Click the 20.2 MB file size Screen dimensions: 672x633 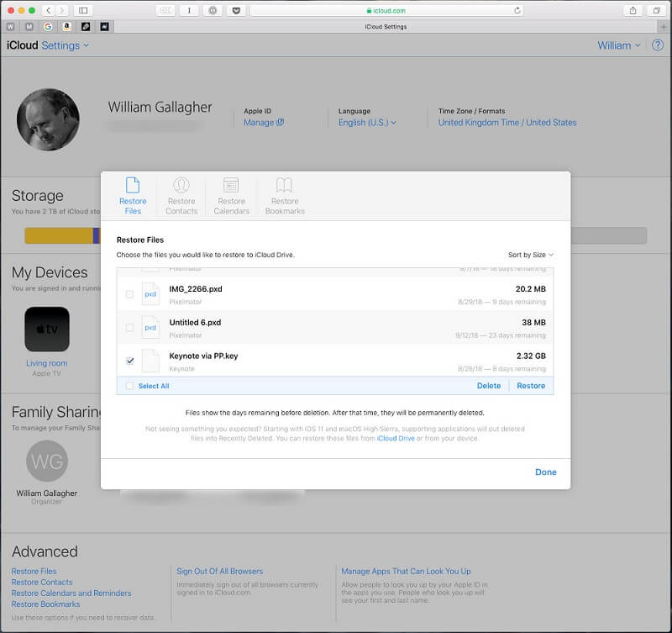click(x=531, y=288)
